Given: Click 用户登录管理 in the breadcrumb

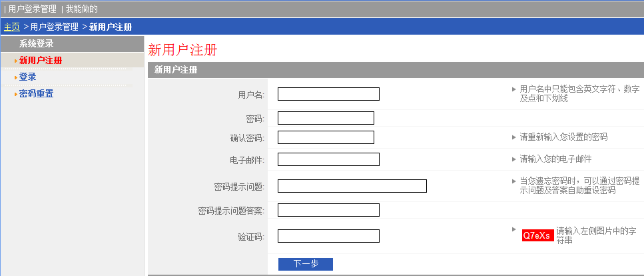Looking at the screenshot, I should (55, 27).
